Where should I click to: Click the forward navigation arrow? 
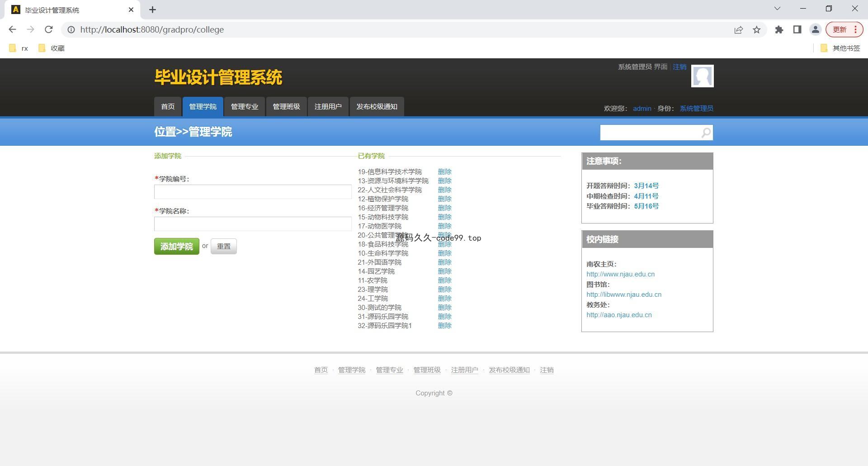click(x=30, y=29)
